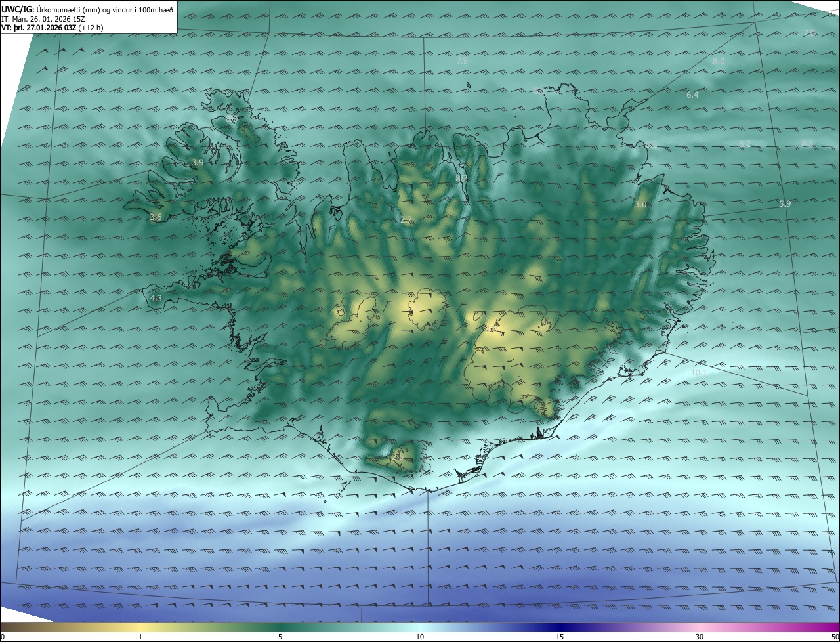Click the 30 tick on the colour scale
Screen dimensions: 840x642
(700, 637)
